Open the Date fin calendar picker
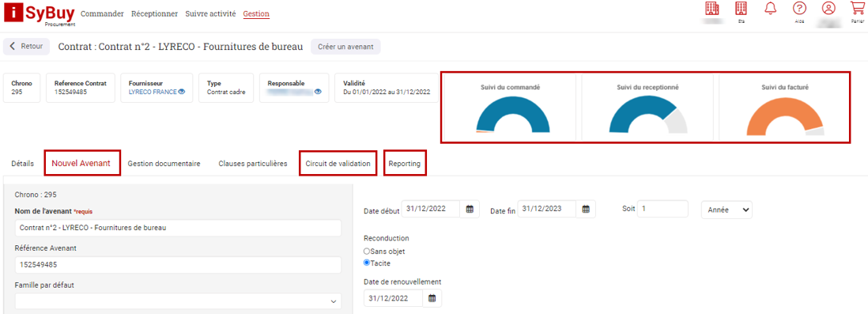The width and height of the screenshot is (868, 314). pyautogui.click(x=586, y=210)
